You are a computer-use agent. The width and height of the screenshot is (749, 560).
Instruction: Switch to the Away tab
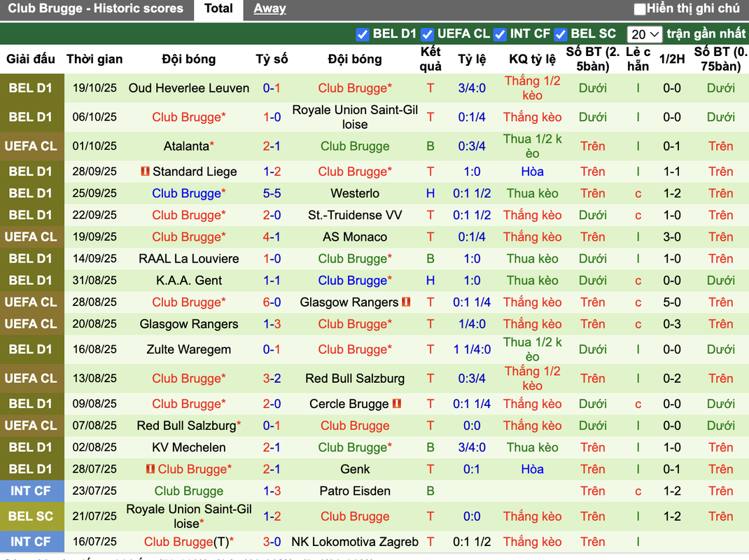(269, 8)
